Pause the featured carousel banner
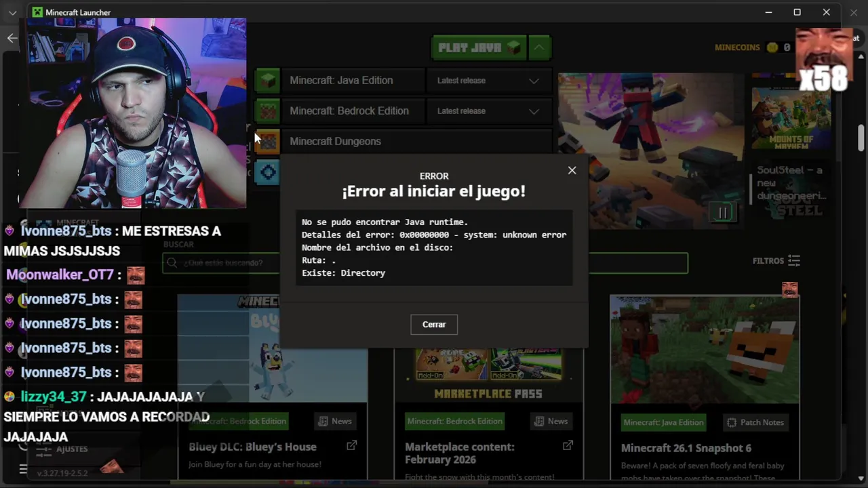 pyautogui.click(x=723, y=213)
